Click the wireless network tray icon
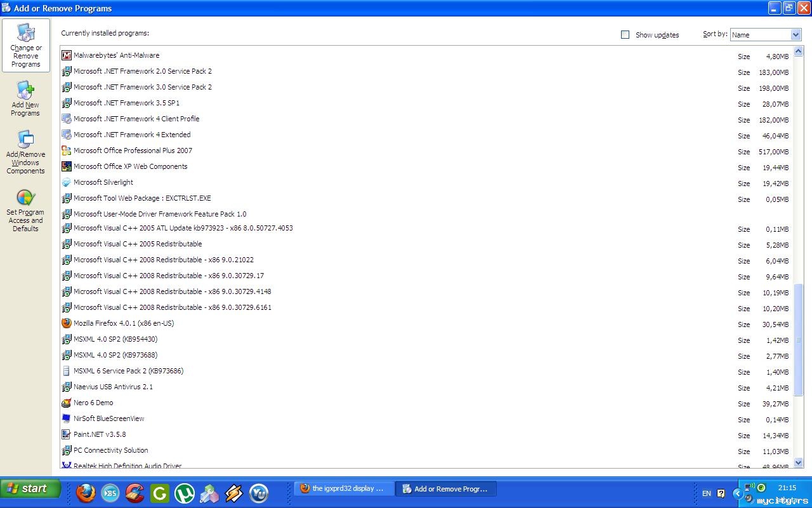The width and height of the screenshot is (812, 508). [749, 488]
